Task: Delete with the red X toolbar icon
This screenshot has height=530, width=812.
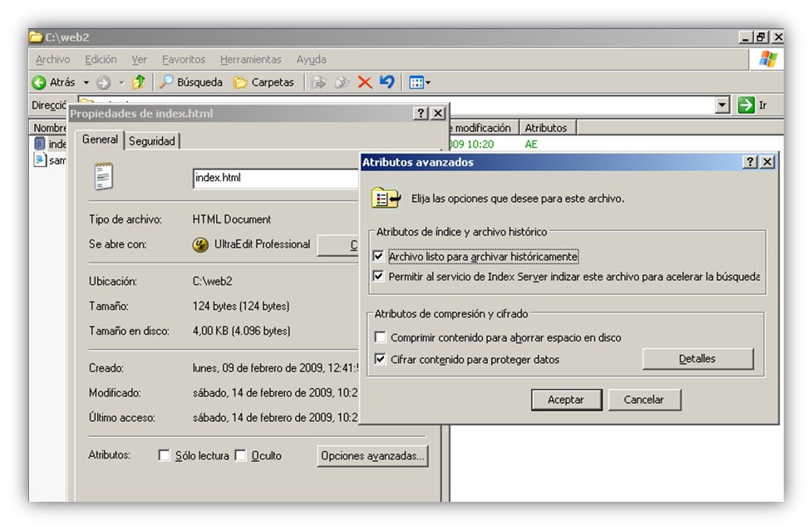Action: click(x=365, y=81)
